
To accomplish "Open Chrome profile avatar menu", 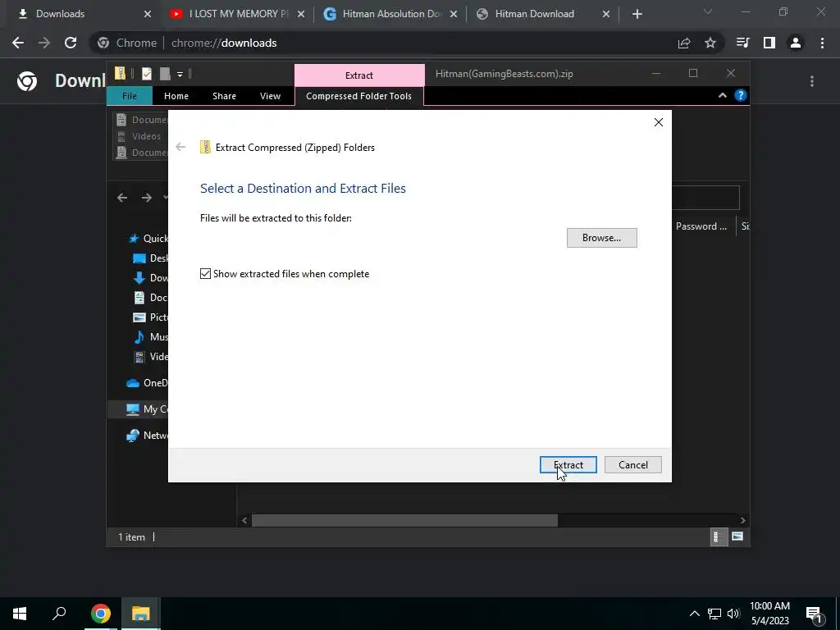I will (x=796, y=43).
